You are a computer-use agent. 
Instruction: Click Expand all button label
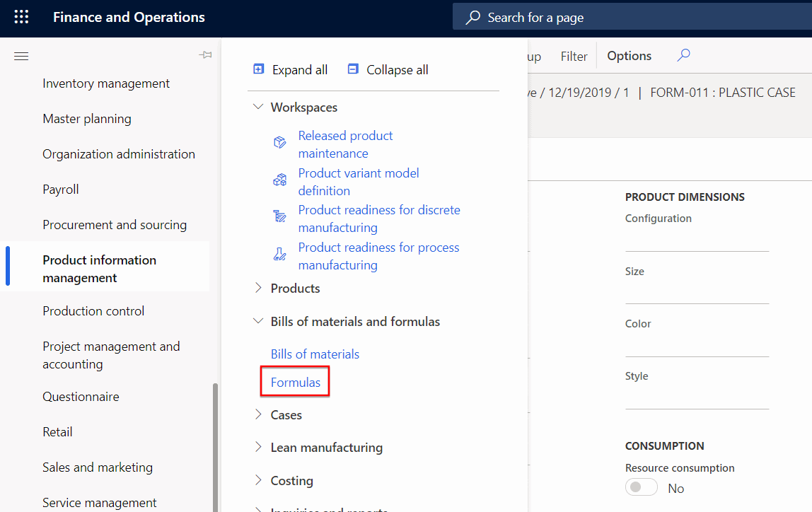[300, 70]
